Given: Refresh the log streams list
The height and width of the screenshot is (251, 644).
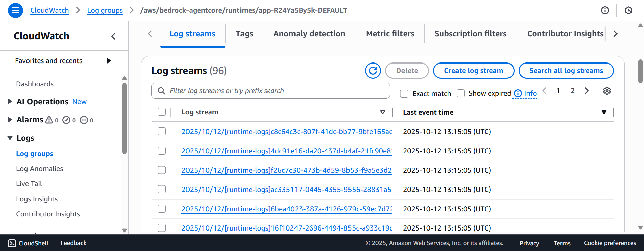Looking at the screenshot, I should pos(373,71).
